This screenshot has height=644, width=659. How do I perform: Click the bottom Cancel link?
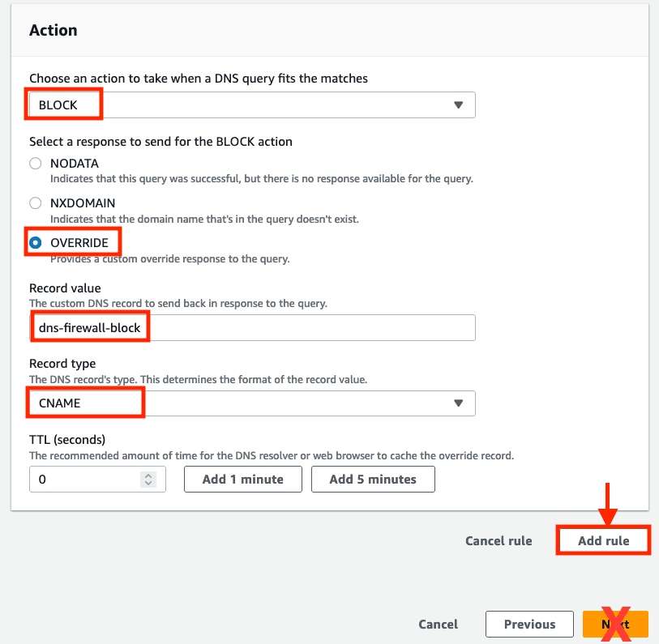pos(438,625)
